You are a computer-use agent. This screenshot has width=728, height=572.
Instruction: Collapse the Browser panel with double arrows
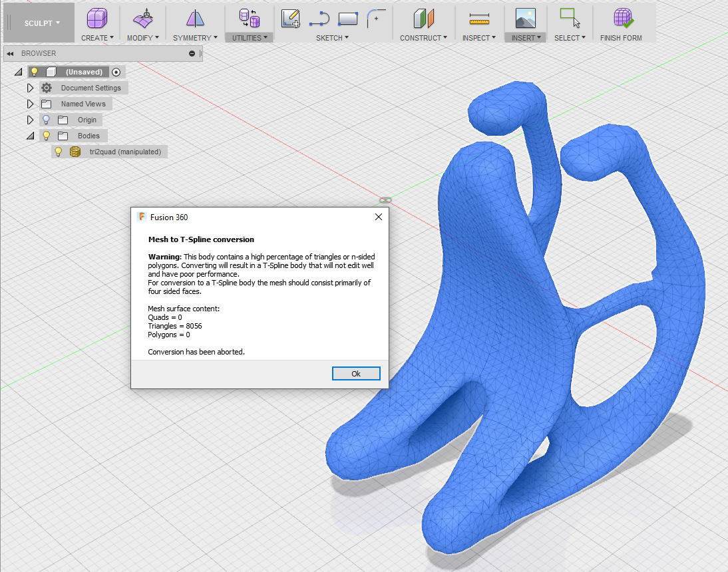pyautogui.click(x=9, y=53)
